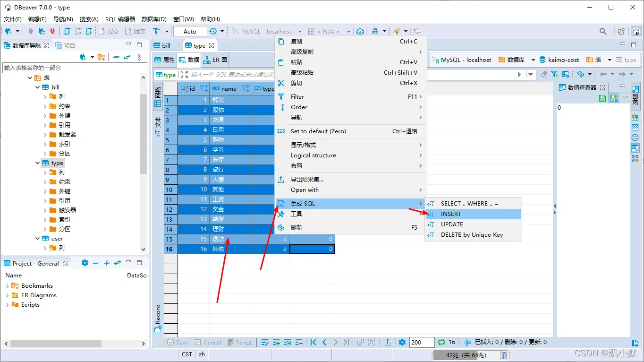Viewport: 644px width, 362px height.
Task: Choose DELETE by Unique Key
Action: (x=473, y=235)
